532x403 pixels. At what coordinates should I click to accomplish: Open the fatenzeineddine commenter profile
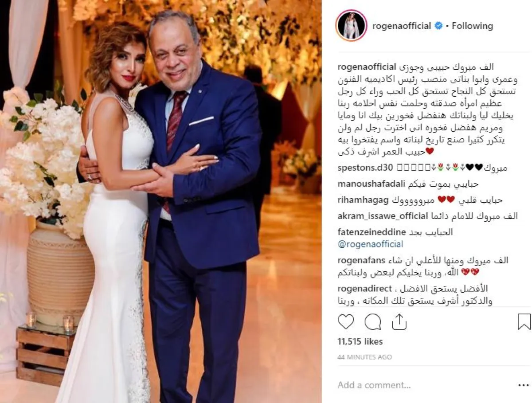click(x=372, y=232)
